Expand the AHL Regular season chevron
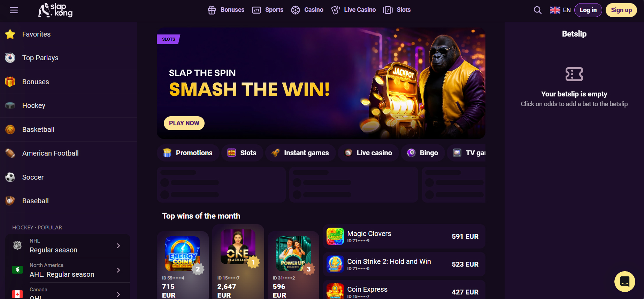Image resolution: width=644 pixels, height=299 pixels. tap(118, 270)
